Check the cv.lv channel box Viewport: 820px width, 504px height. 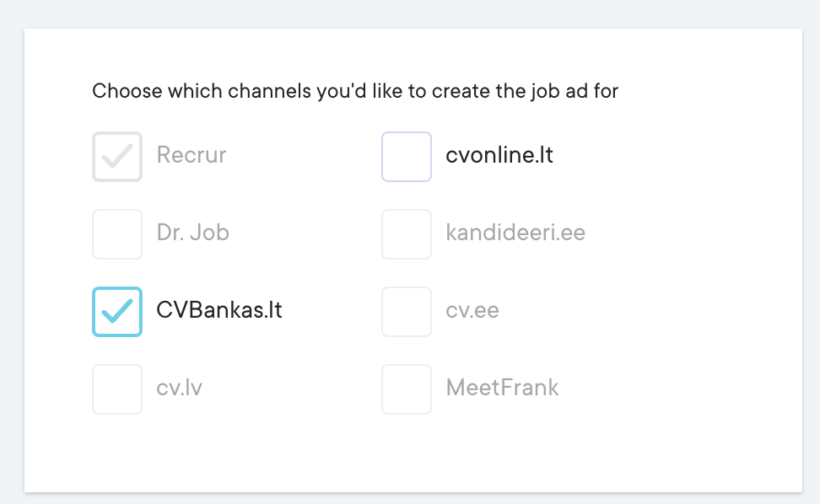pyautogui.click(x=117, y=389)
